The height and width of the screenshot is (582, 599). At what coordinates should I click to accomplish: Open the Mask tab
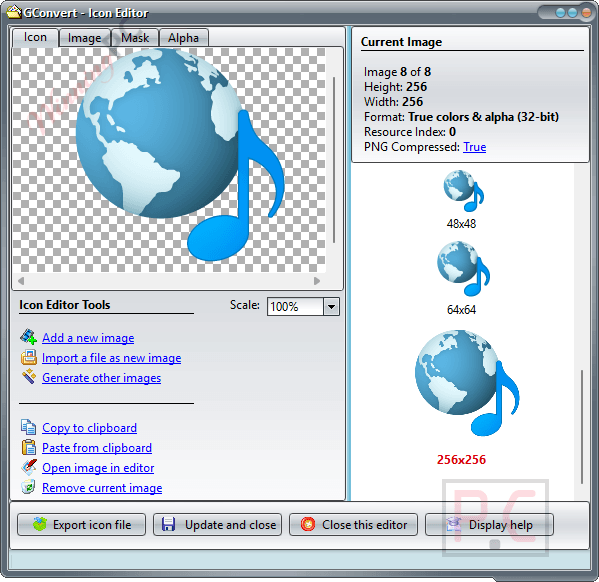[x=135, y=38]
